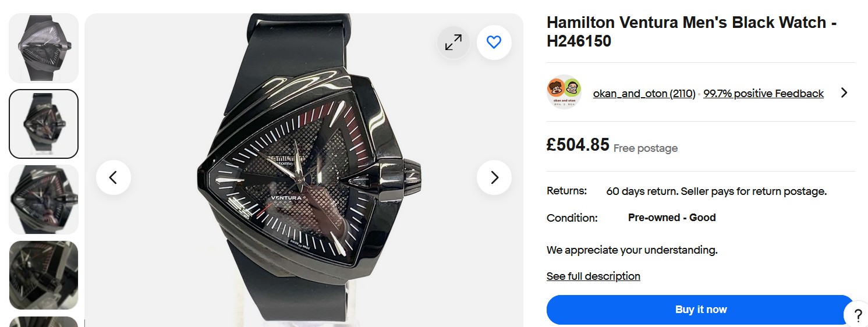
Task: Show the previous watch photo
Action: coord(114,177)
